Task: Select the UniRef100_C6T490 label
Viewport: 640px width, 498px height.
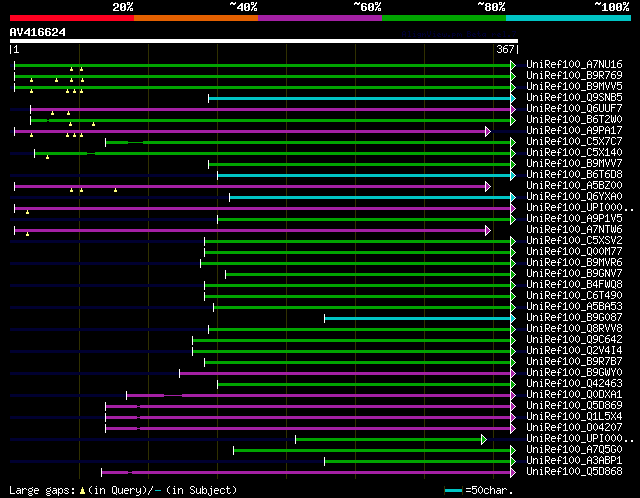Action: pyautogui.click(x=574, y=296)
